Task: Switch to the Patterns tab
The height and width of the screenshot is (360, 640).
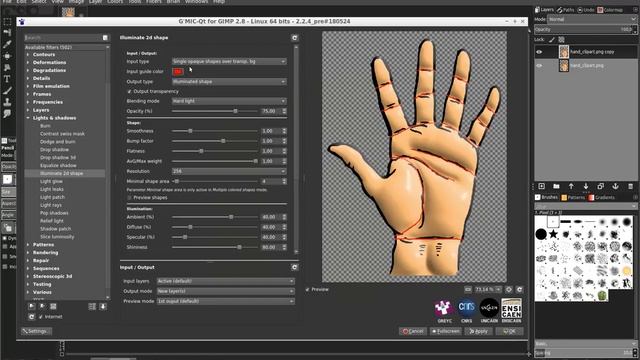Action: (x=573, y=198)
